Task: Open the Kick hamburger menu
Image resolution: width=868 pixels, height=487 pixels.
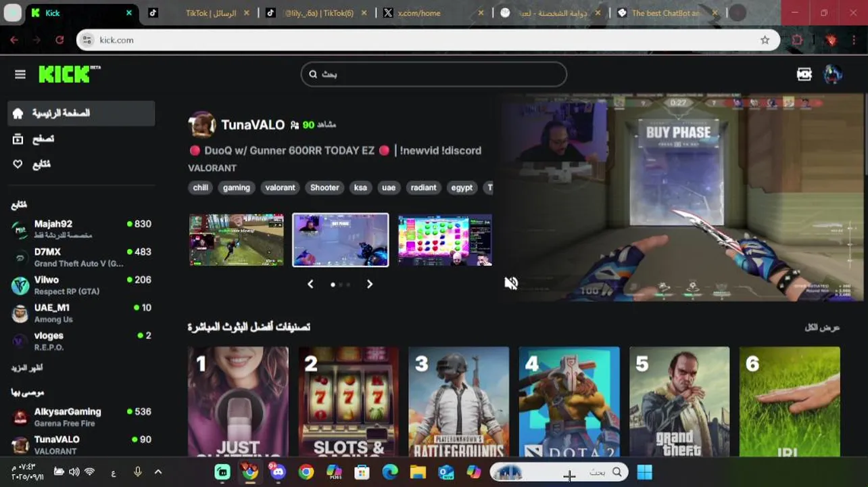Action: [x=20, y=74]
